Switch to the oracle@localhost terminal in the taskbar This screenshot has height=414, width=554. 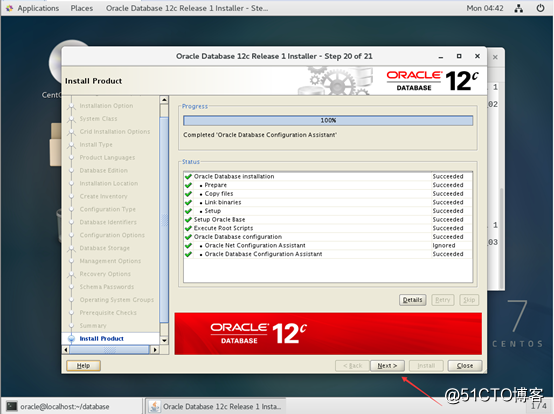pos(72,406)
